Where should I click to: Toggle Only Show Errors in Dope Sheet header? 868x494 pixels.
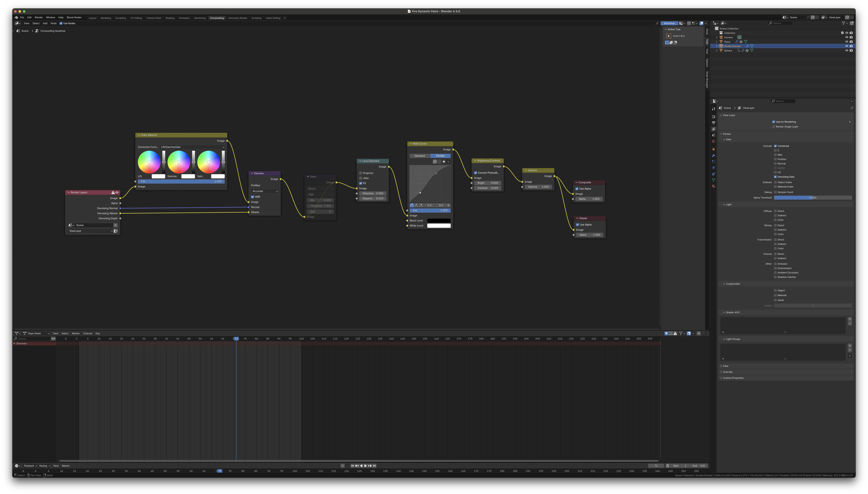coord(675,334)
